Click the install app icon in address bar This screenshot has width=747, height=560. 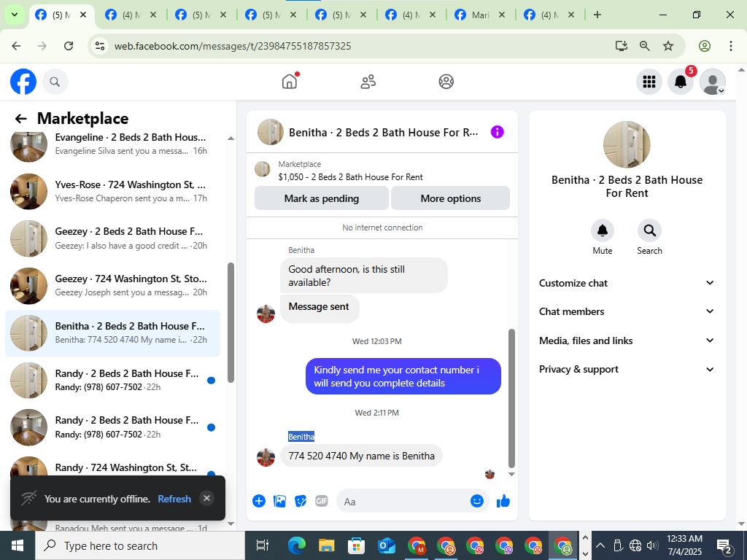[x=621, y=46]
